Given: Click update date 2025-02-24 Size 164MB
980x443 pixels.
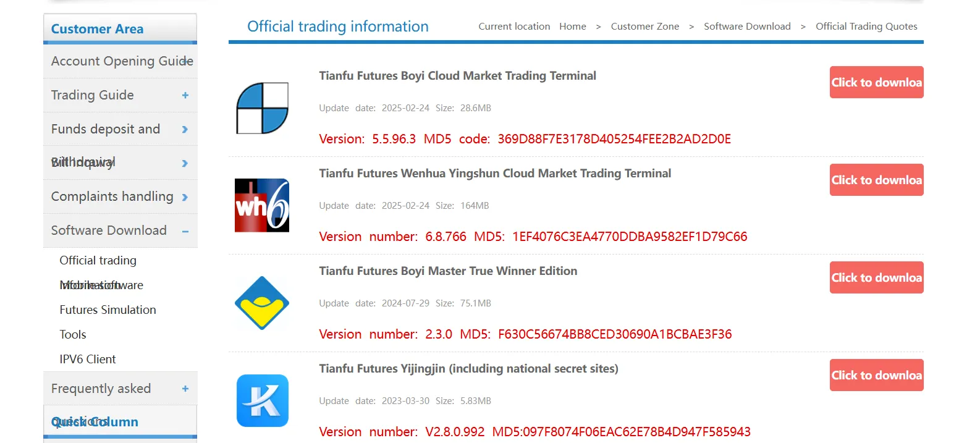Looking at the screenshot, I should pos(403,206).
